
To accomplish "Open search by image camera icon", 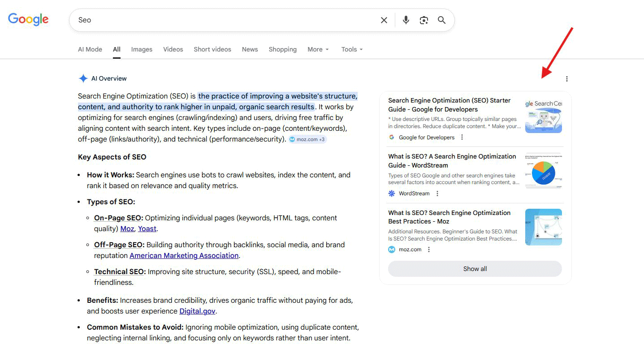I will click(424, 20).
